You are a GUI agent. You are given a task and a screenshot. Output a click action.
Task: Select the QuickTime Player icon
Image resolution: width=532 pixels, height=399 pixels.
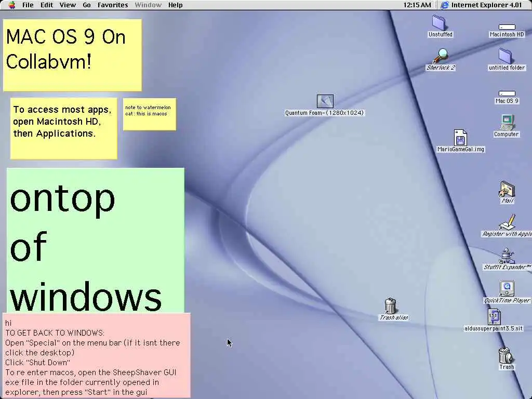tap(507, 288)
